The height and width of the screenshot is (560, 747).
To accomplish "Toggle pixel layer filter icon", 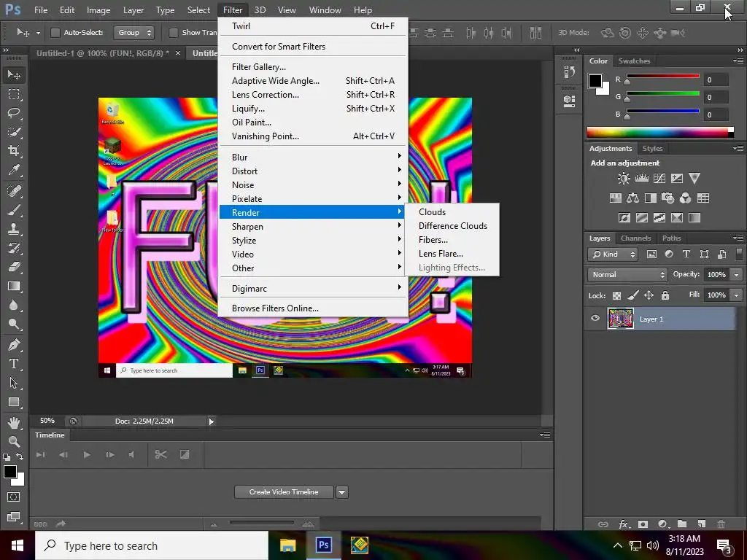I will tap(651, 254).
